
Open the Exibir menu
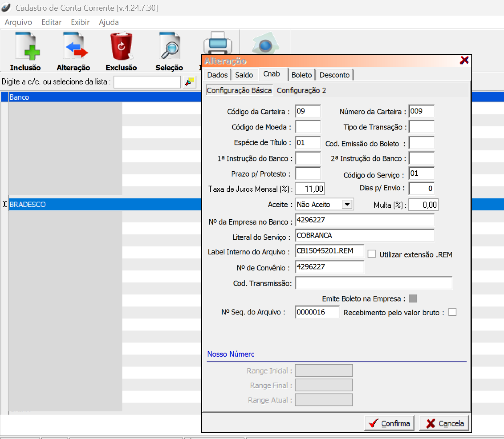[80, 22]
